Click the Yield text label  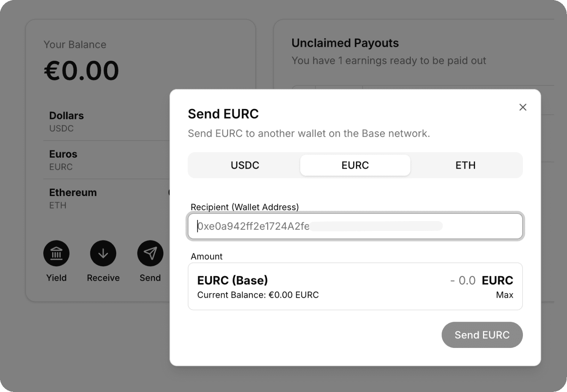56,278
